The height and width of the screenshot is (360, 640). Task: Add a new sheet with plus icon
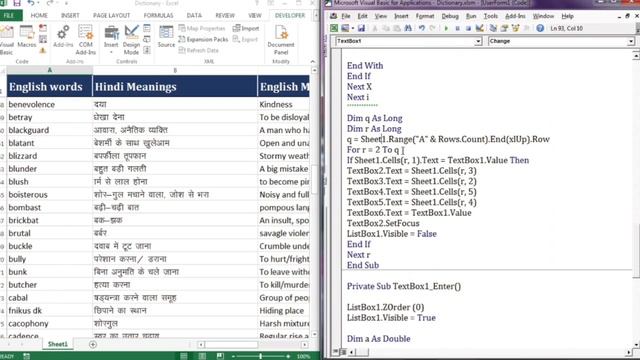coord(93,344)
